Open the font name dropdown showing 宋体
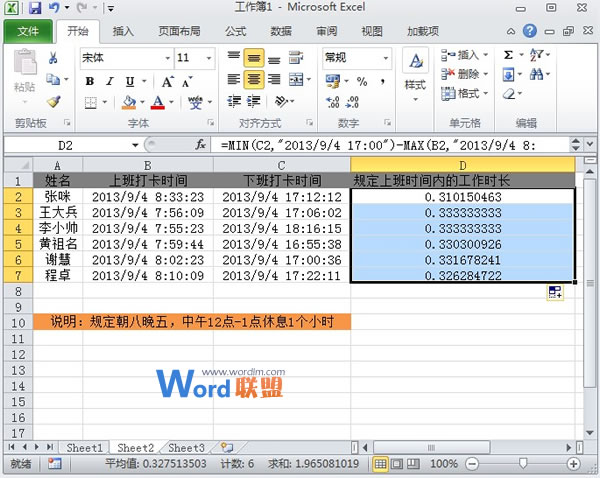The height and width of the screenshot is (478, 600). pos(164,58)
